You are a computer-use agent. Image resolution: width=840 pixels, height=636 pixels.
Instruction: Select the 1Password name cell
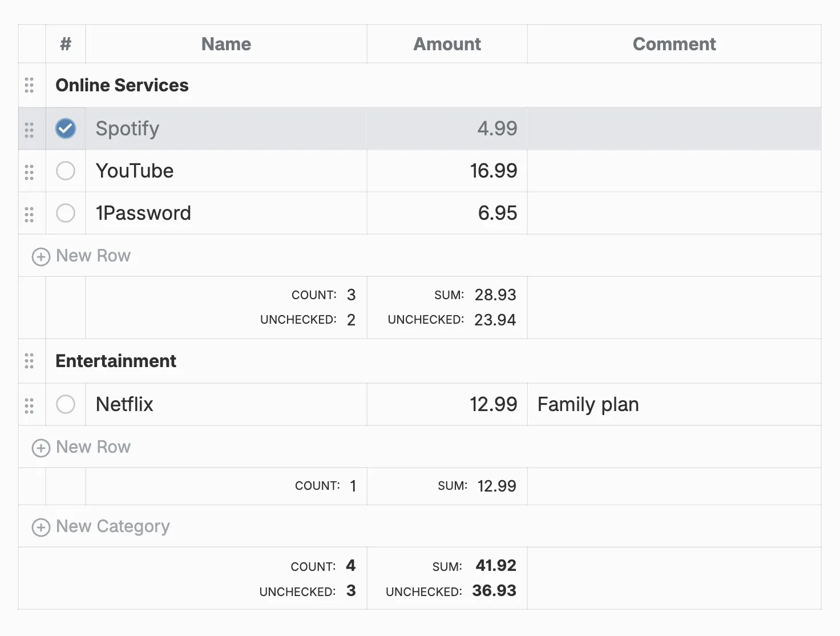[226, 213]
